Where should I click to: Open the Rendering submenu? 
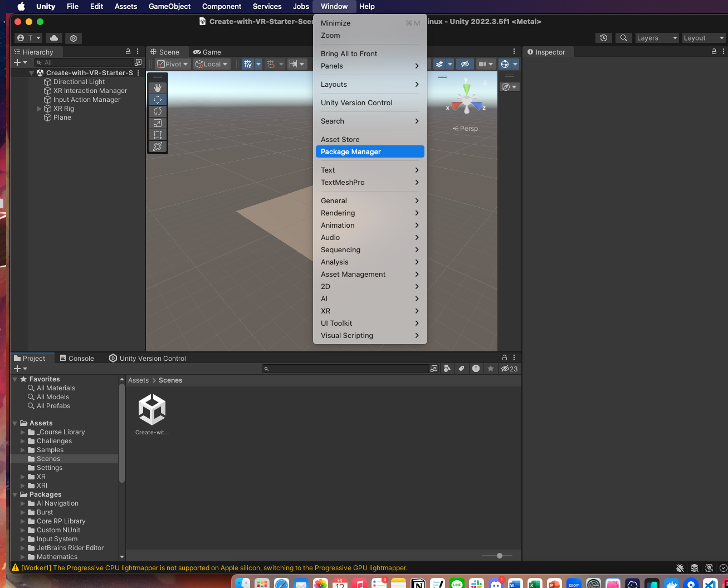pos(370,213)
